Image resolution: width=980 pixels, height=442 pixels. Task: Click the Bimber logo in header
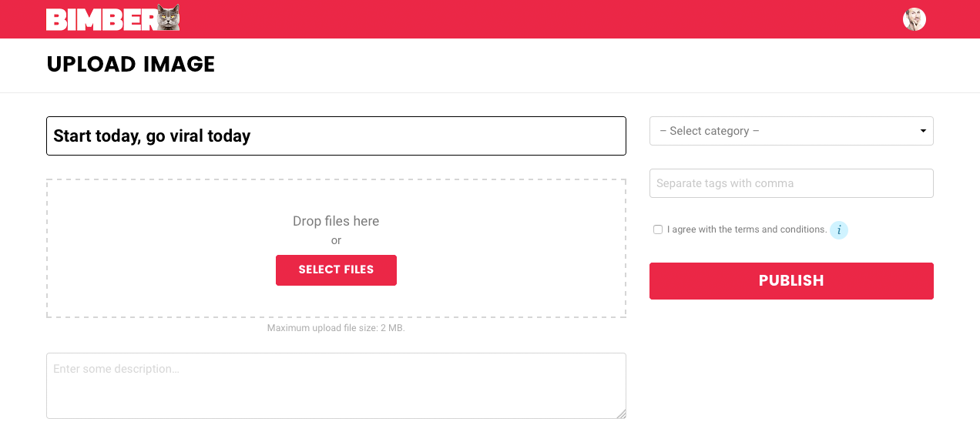112,18
